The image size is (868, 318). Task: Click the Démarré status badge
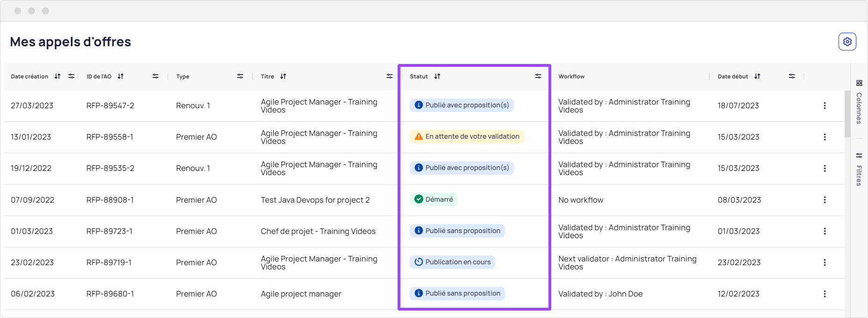coord(434,199)
